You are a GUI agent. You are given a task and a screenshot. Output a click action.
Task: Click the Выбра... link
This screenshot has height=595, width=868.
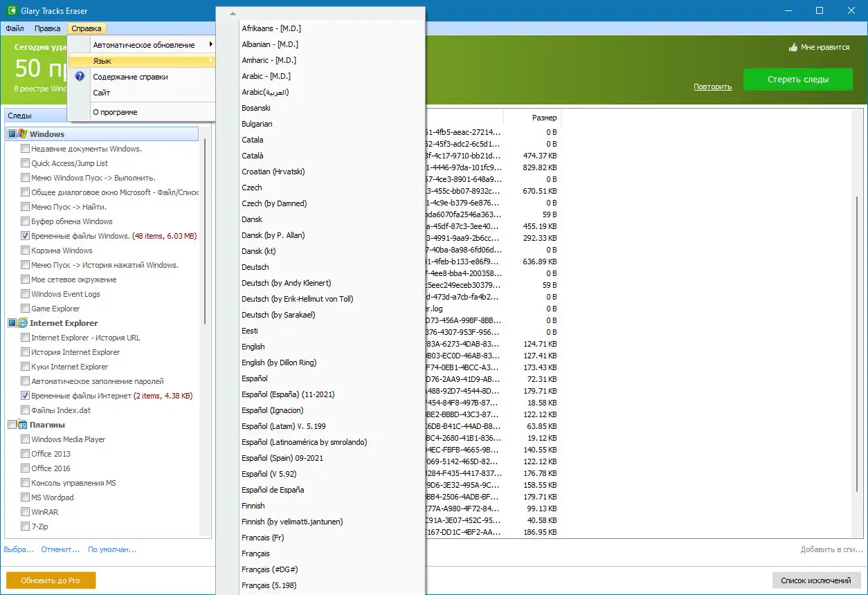[x=19, y=549]
